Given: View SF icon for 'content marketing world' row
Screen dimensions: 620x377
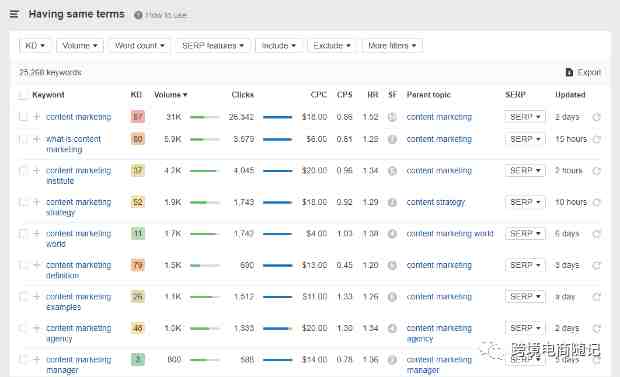Looking at the screenshot, I should [x=392, y=234].
